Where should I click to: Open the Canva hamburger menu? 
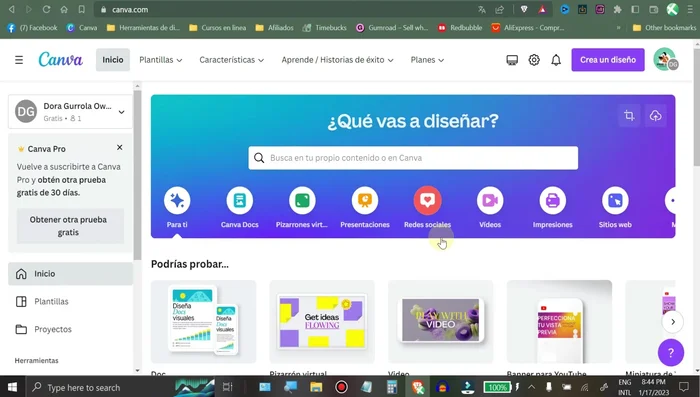(x=19, y=60)
